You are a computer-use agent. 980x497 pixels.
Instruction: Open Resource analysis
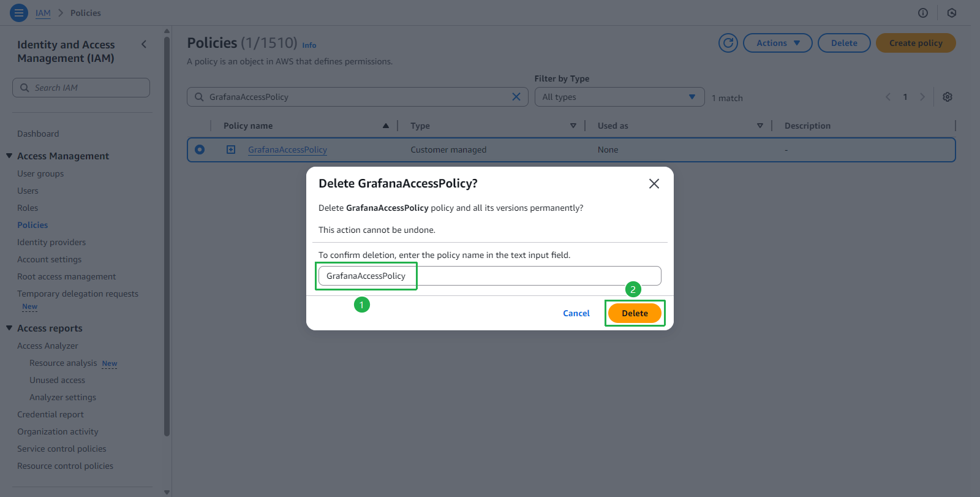point(63,363)
